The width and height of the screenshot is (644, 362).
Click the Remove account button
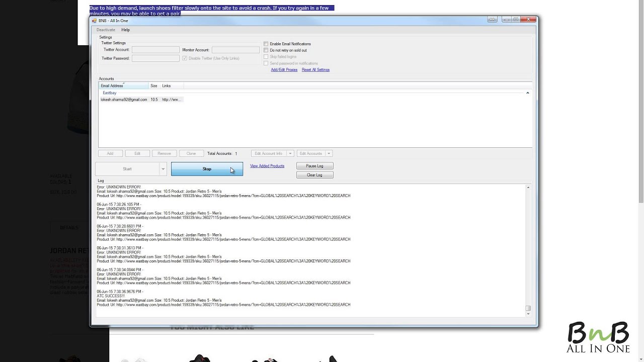pos(164,153)
